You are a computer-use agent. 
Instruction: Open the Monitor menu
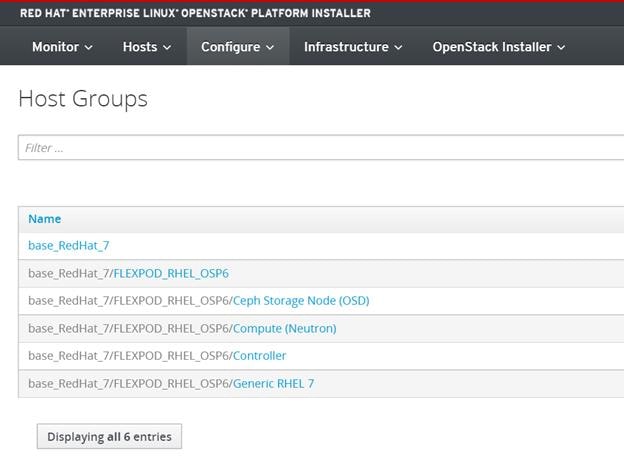tap(62, 47)
